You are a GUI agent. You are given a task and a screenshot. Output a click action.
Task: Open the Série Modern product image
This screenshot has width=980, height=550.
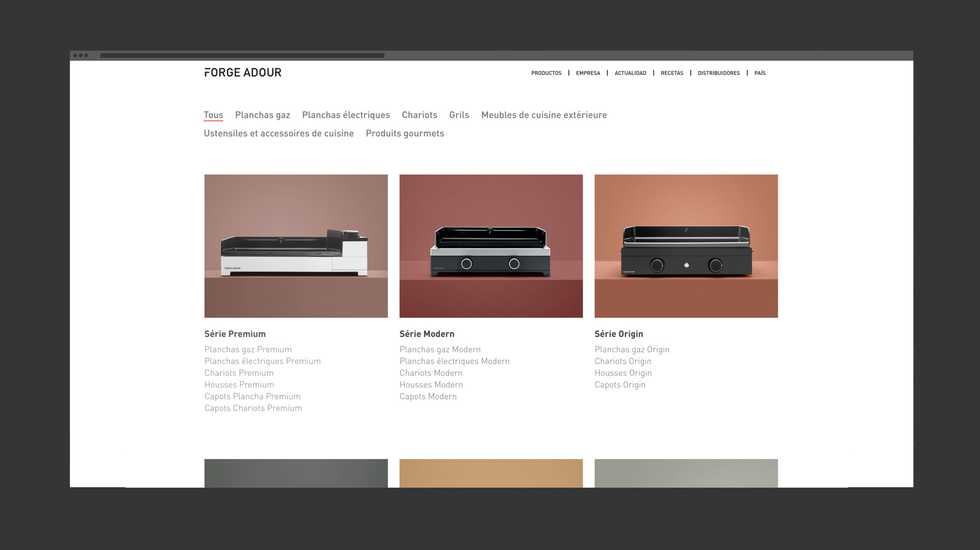(x=491, y=246)
